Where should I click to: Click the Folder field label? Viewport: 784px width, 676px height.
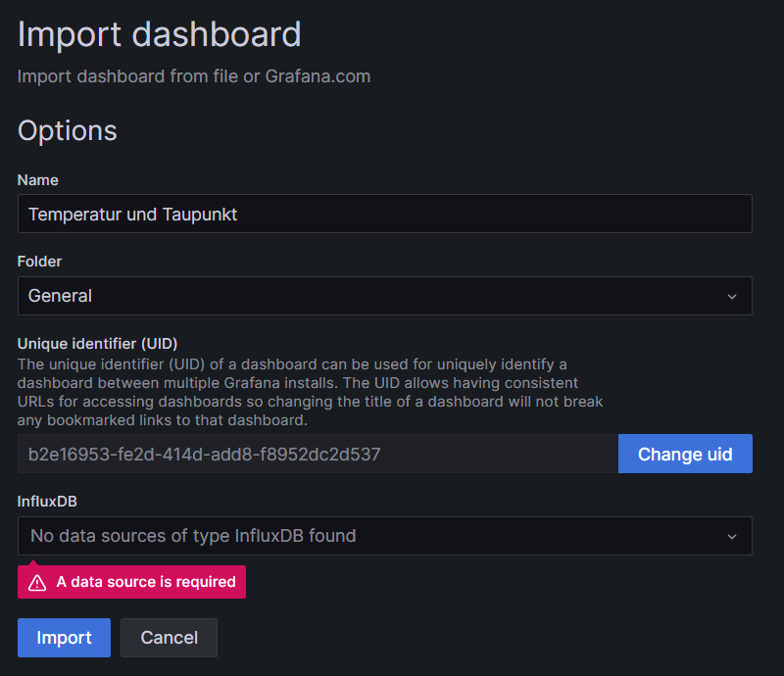[39, 262]
